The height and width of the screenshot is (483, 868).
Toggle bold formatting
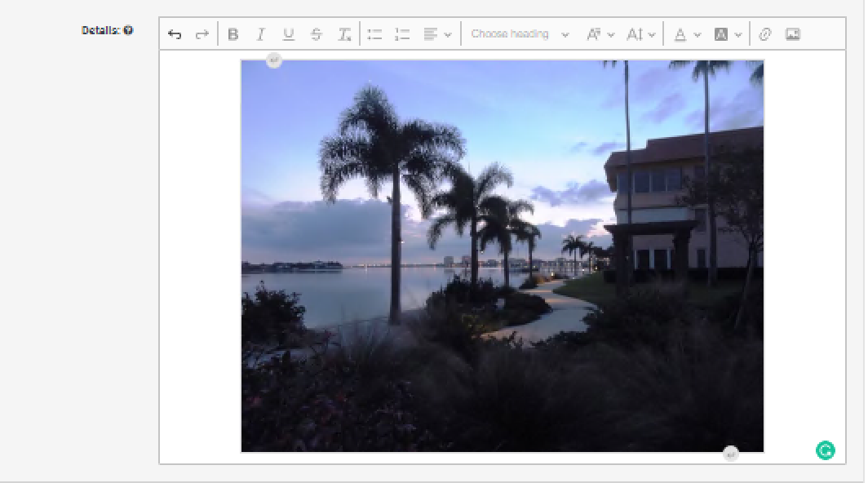233,34
